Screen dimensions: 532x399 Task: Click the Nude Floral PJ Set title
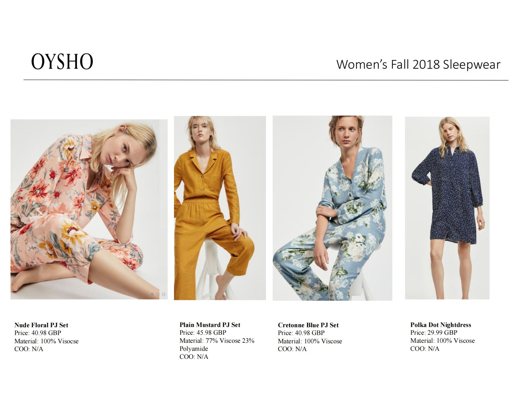coord(41,325)
